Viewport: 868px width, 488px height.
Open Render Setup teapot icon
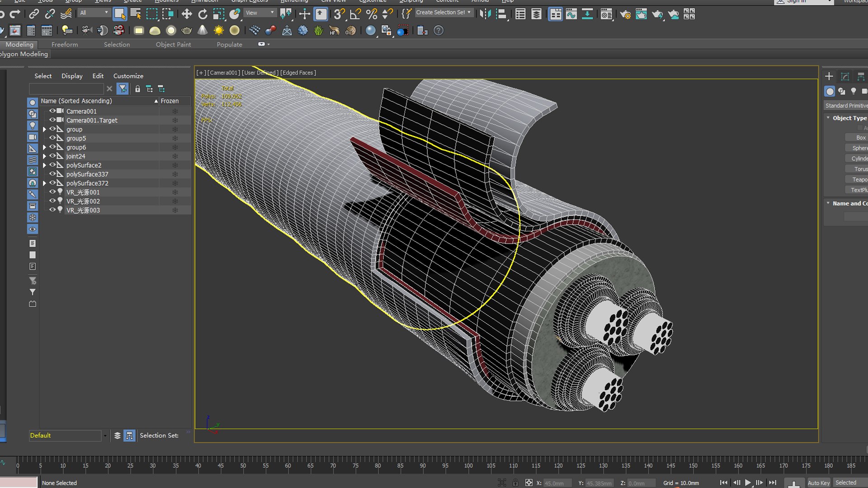tap(625, 14)
